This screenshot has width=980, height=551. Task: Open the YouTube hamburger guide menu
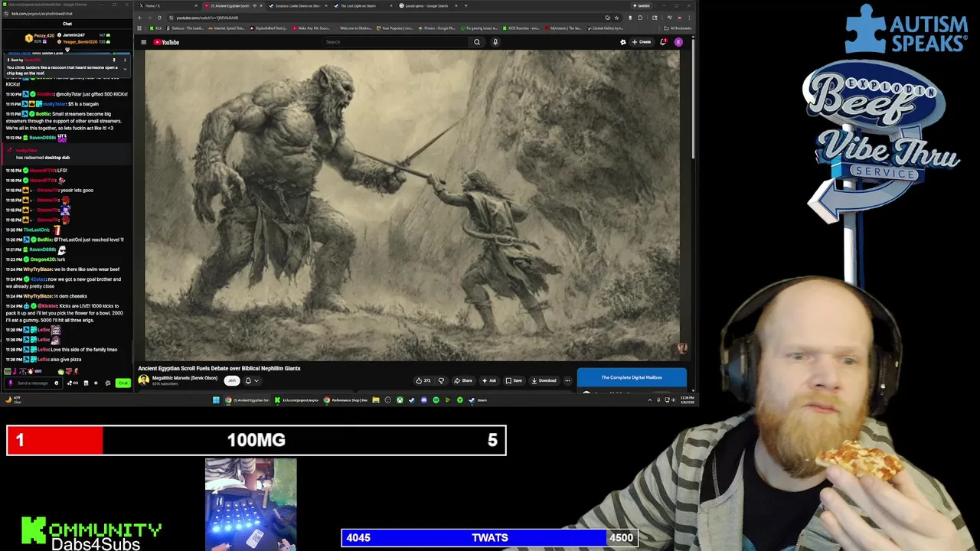click(x=143, y=42)
